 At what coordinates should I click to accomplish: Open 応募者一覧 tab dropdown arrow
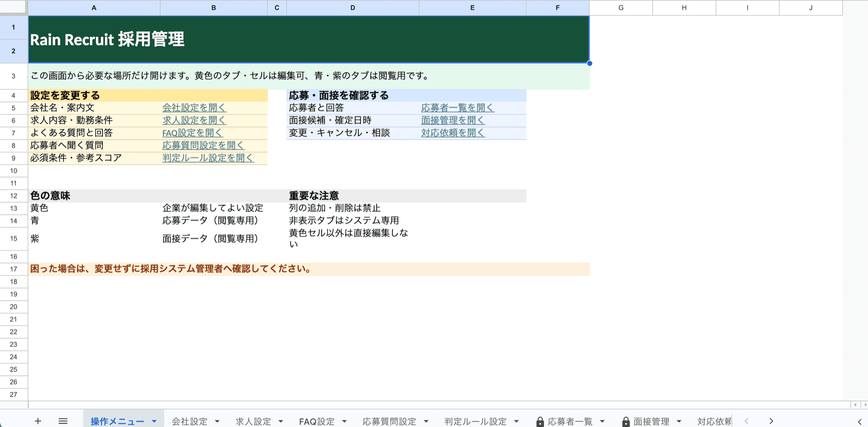click(602, 421)
